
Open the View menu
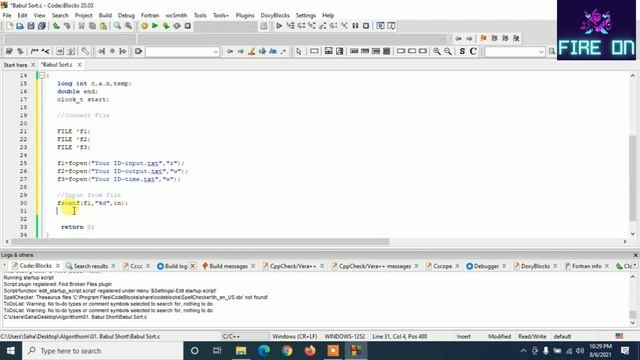(x=40, y=15)
